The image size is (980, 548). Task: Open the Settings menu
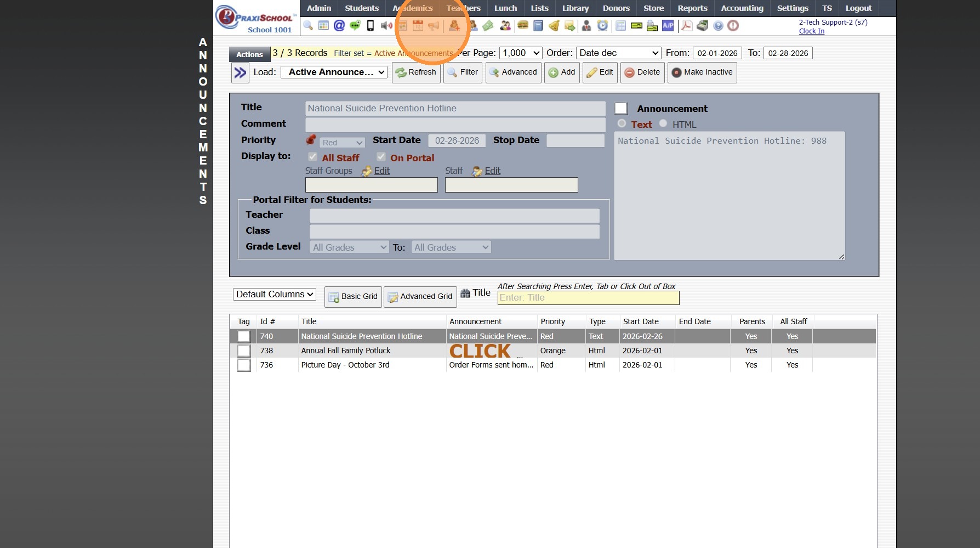point(793,8)
